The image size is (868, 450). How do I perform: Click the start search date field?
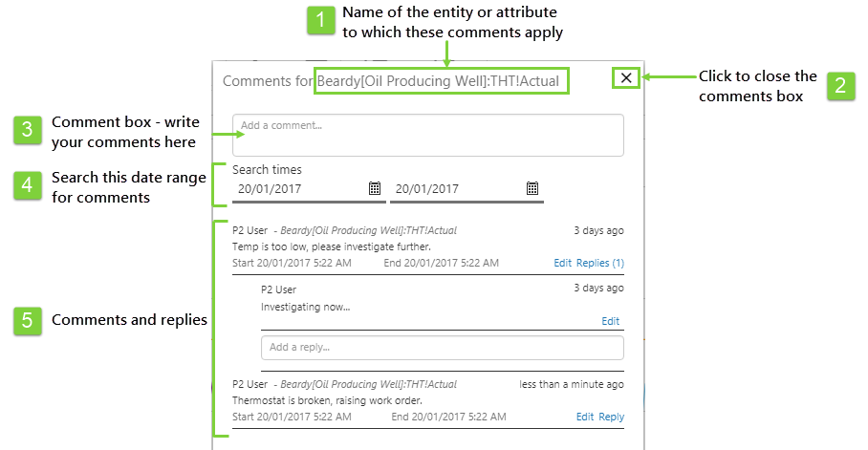(298, 189)
